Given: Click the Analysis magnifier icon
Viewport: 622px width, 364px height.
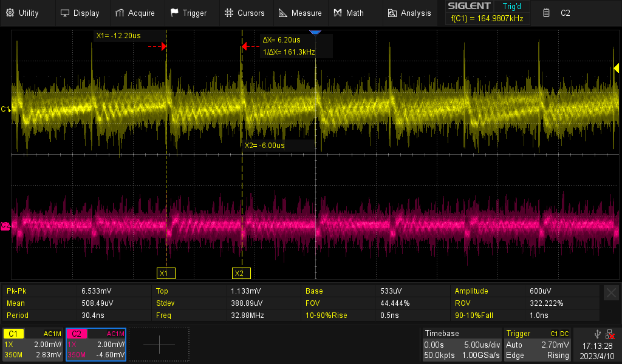Looking at the screenshot, I should pyautogui.click(x=392, y=13).
